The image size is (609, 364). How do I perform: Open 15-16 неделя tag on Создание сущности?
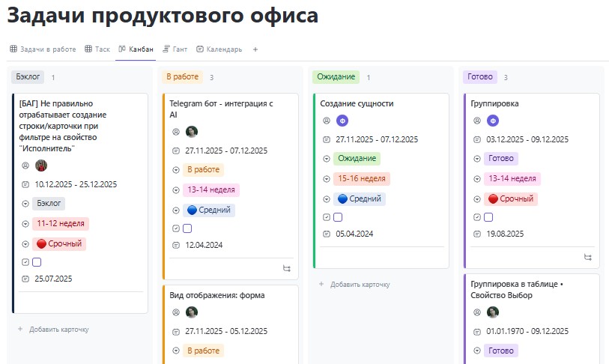362,178
